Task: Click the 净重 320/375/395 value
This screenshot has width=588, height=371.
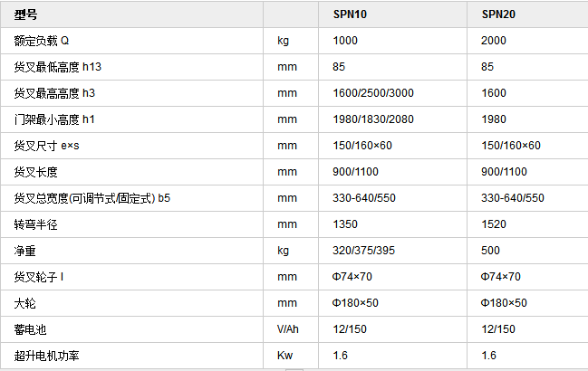Action: click(x=363, y=250)
